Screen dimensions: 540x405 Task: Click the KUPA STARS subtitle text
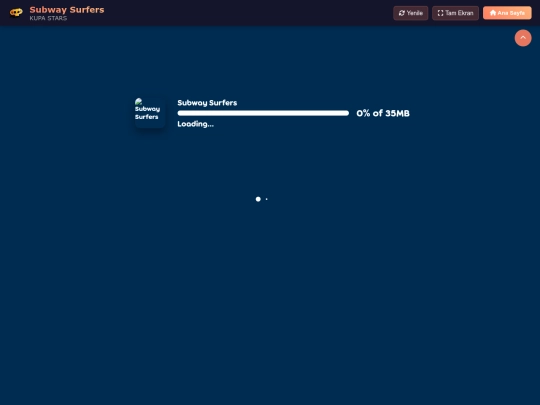tap(48, 18)
